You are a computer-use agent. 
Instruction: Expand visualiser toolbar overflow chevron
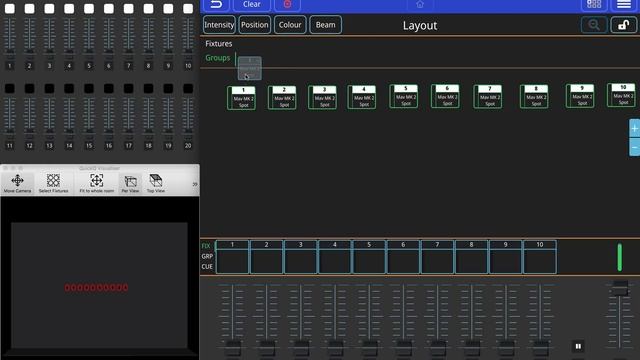click(195, 184)
